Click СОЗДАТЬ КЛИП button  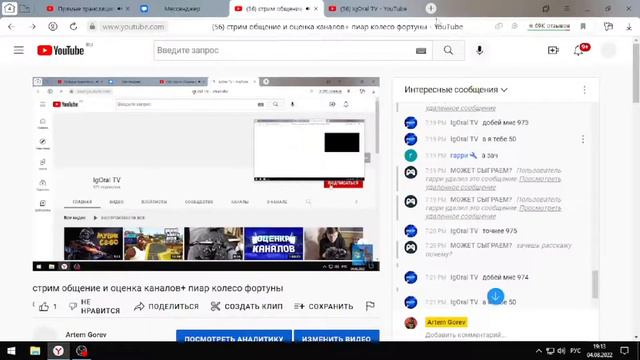247,307
